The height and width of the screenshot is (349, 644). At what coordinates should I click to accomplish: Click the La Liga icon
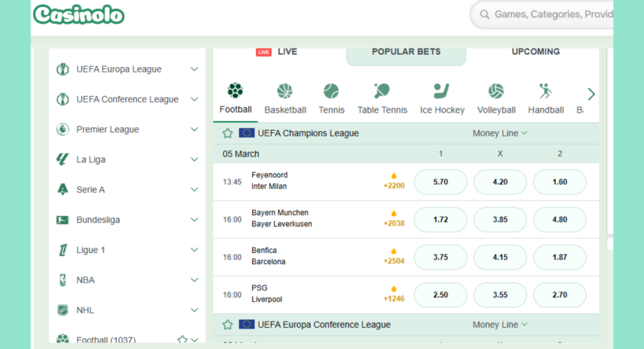tap(62, 159)
